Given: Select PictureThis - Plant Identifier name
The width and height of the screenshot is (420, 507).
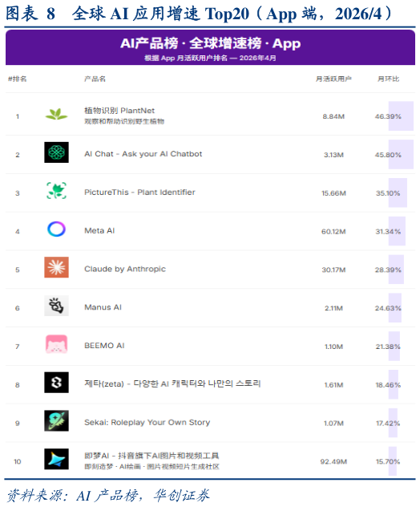Looking at the screenshot, I should point(139,193).
